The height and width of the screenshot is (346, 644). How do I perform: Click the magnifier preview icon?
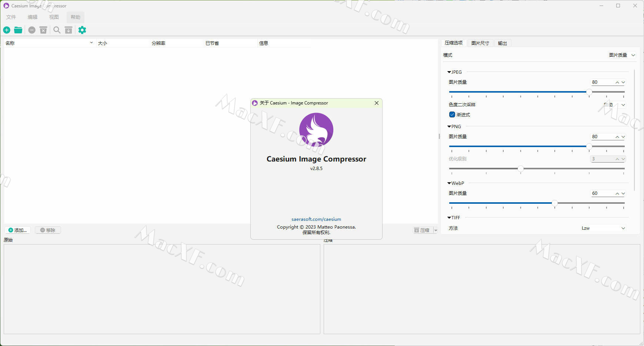click(57, 30)
